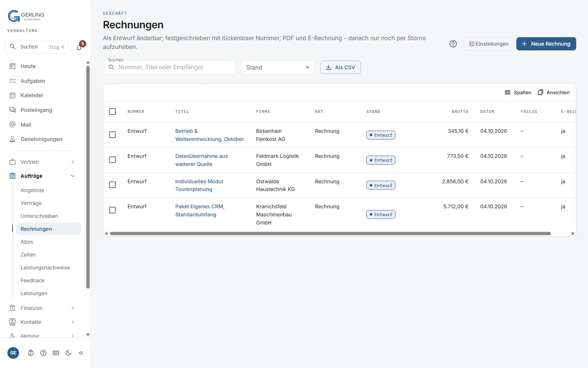Expand the Kontakte sidebar section

click(43, 322)
